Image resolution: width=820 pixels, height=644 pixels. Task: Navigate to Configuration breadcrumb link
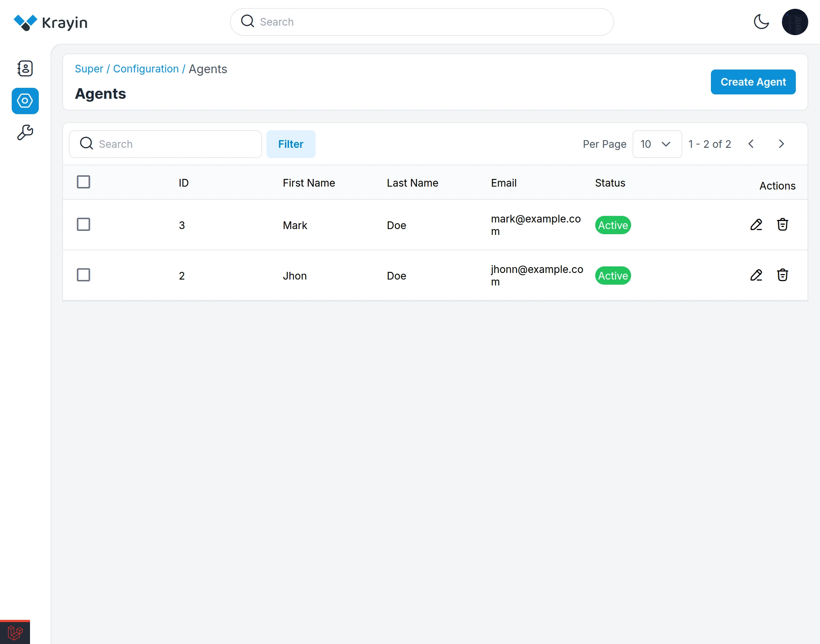pyautogui.click(x=146, y=69)
